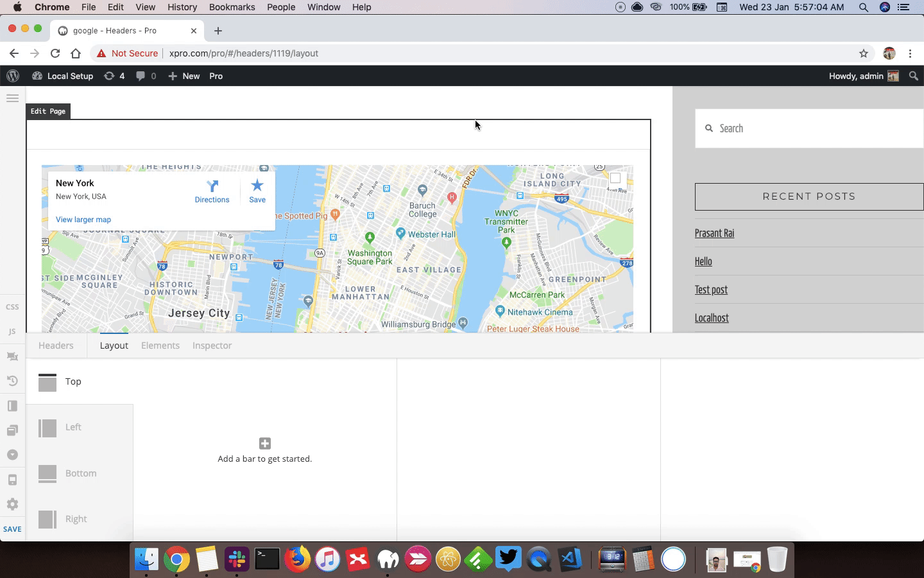This screenshot has width=924, height=578.
Task: Toggle the mobile device preview icon
Action: click(x=12, y=480)
